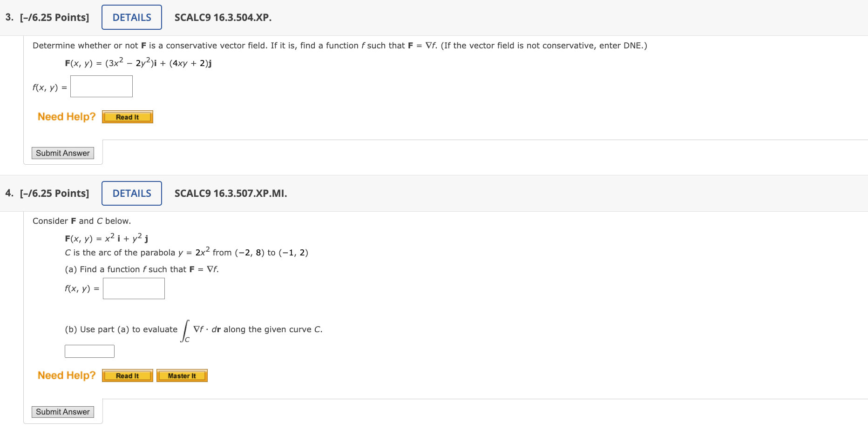
Task: Click the [-/6.25 Points] label of problem 4
Action: click(55, 193)
